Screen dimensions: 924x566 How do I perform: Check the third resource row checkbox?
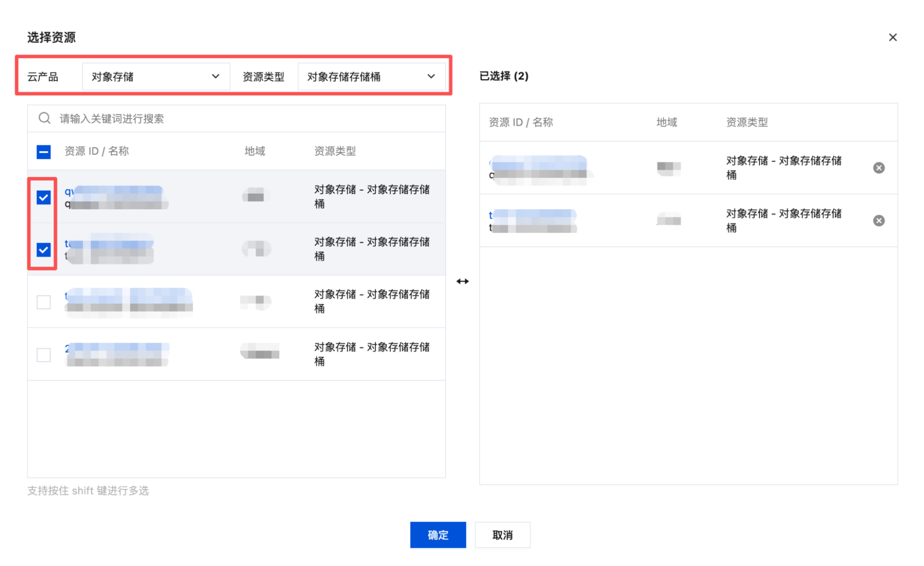point(44,302)
